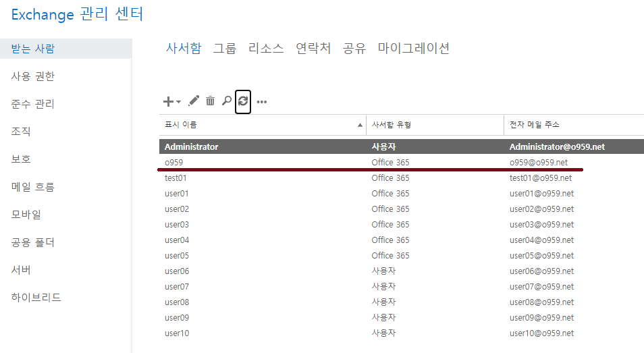
Task: Click the o959@o959.net email address
Action: [539, 162]
